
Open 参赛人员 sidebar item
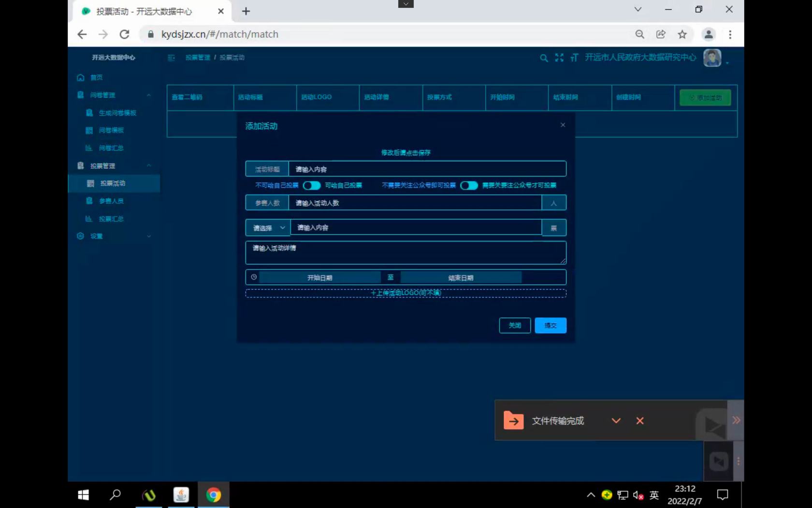point(111,201)
